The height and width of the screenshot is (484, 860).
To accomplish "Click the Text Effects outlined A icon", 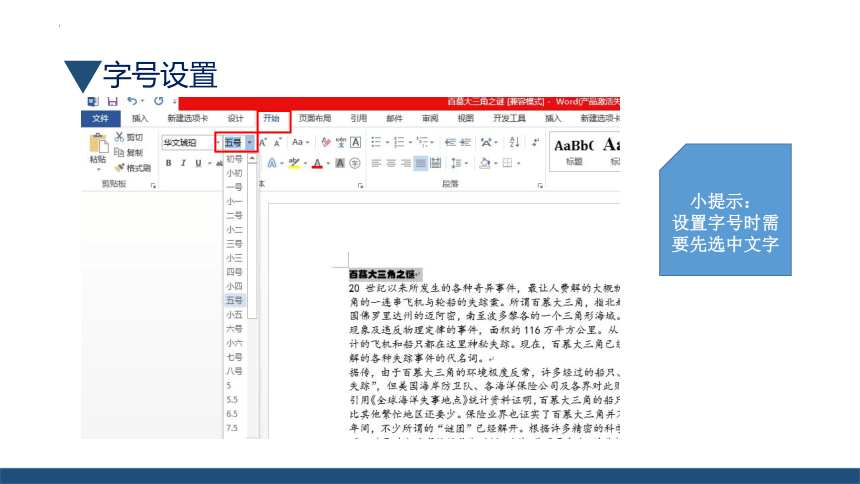I will [x=271, y=163].
